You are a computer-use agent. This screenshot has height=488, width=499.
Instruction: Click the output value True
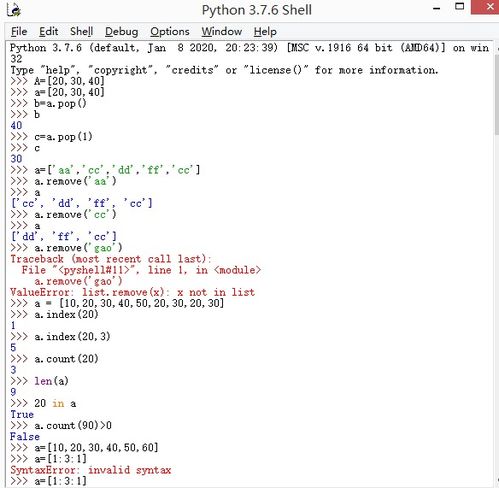pyautogui.click(x=22, y=415)
